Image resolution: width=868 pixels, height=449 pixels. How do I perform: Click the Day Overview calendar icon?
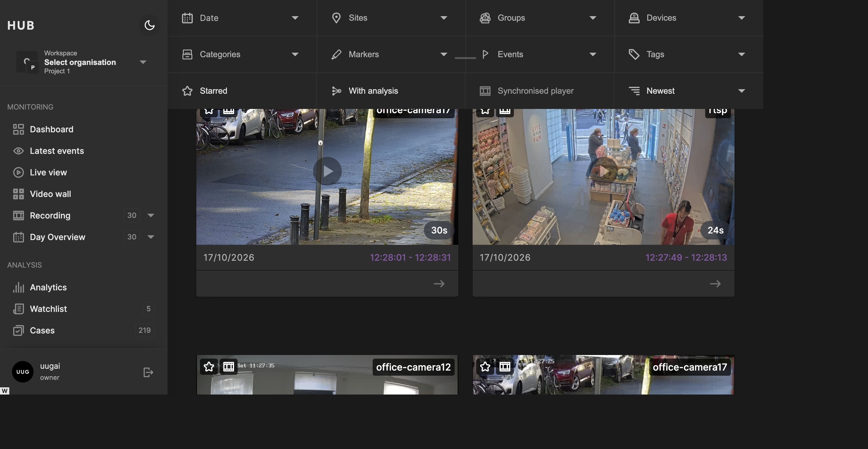[18, 237]
